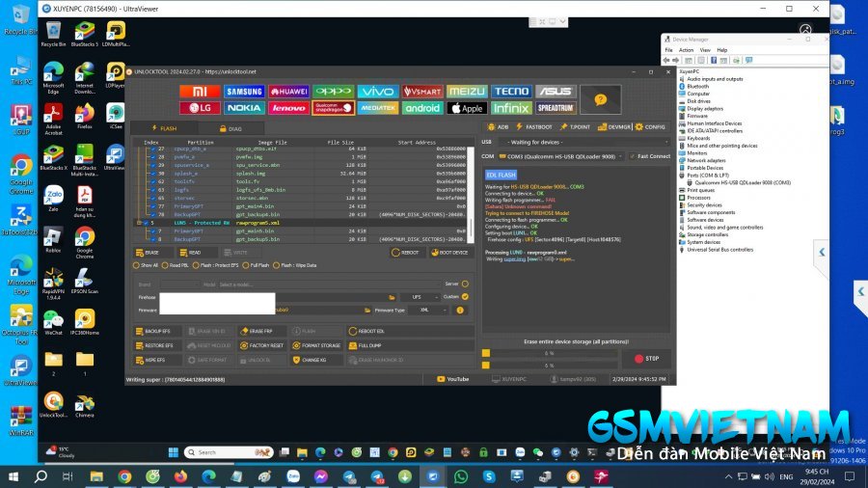Viewport: 868px width, 488px height.
Task: Toggle the Server radio option
Action: click(x=465, y=284)
